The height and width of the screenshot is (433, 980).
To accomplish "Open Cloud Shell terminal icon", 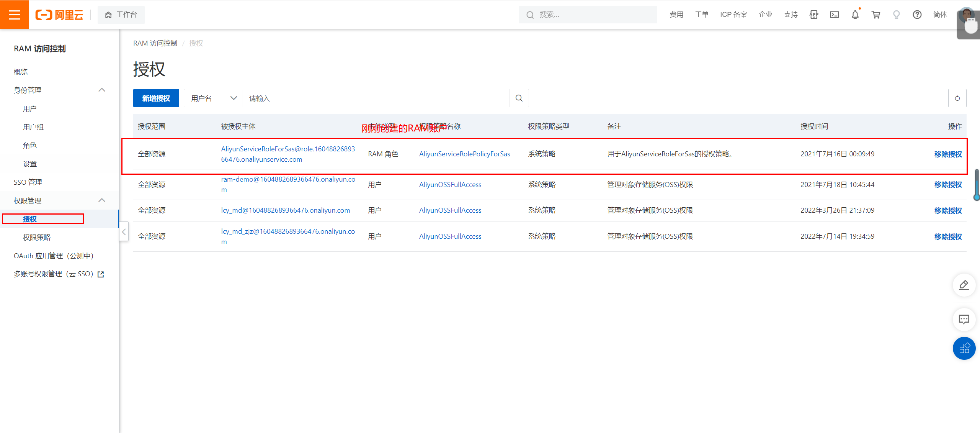I will (835, 15).
